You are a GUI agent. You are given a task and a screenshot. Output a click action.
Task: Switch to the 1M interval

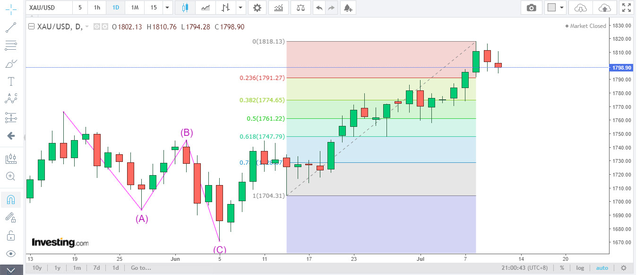tap(135, 8)
